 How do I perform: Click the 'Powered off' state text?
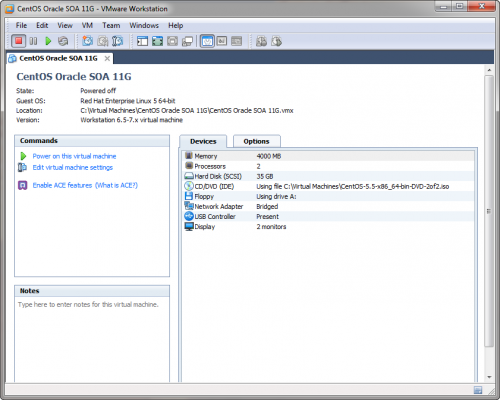tap(98, 91)
